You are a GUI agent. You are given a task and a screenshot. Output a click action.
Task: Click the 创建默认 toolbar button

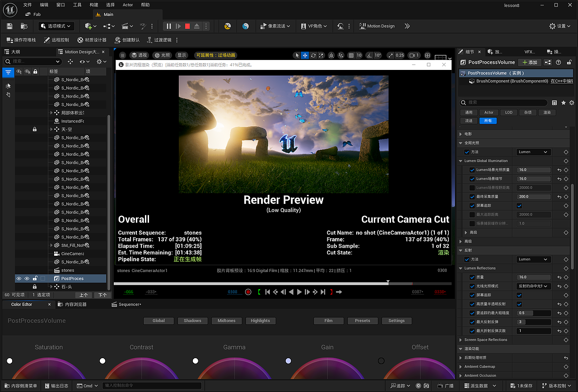(x=127, y=40)
